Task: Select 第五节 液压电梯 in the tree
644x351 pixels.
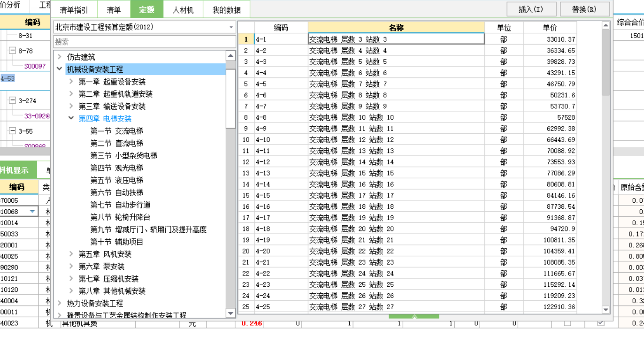Action: pos(117,180)
